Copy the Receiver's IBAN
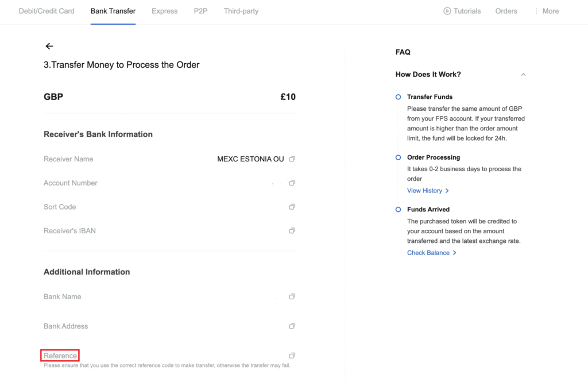 (292, 231)
